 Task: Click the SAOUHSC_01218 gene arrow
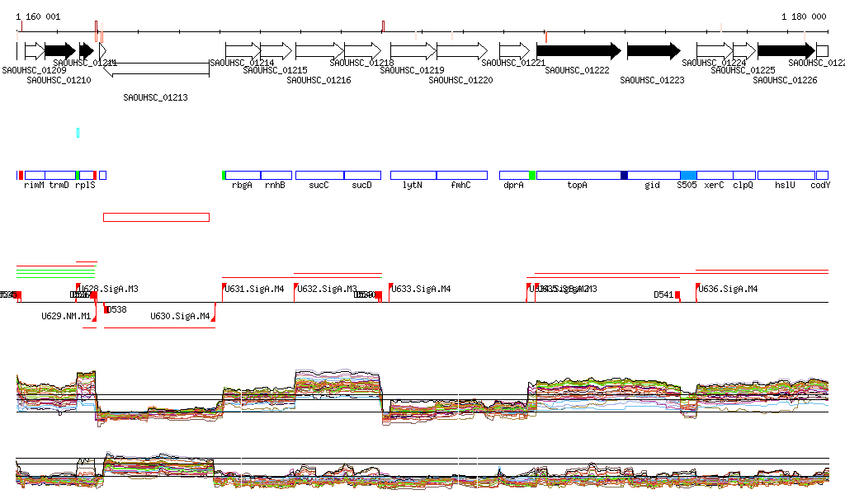pos(363,51)
